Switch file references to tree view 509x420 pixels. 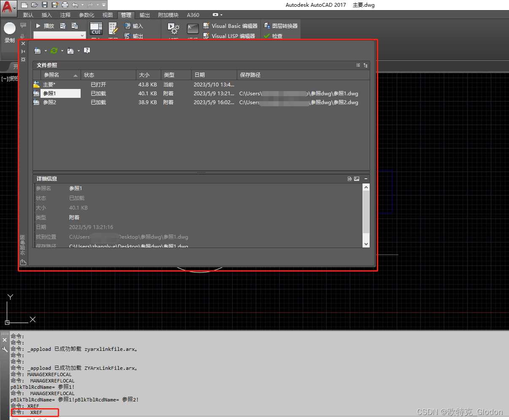tap(366, 65)
